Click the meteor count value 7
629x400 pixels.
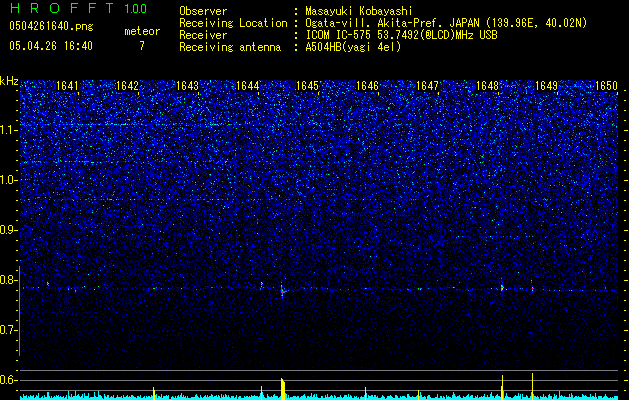(x=142, y=46)
